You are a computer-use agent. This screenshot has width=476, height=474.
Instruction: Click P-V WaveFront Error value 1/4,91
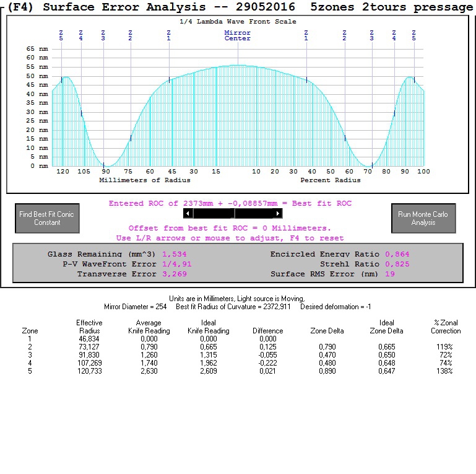(x=176, y=264)
